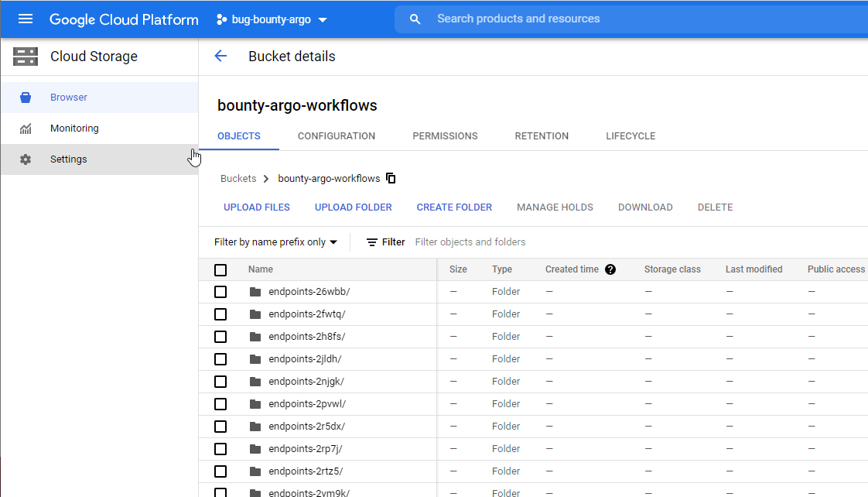Image resolution: width=868 pixels, height=497 pixels.
Task: Click folder icon for endpoints-26wbb/
Action: [255, 292]
